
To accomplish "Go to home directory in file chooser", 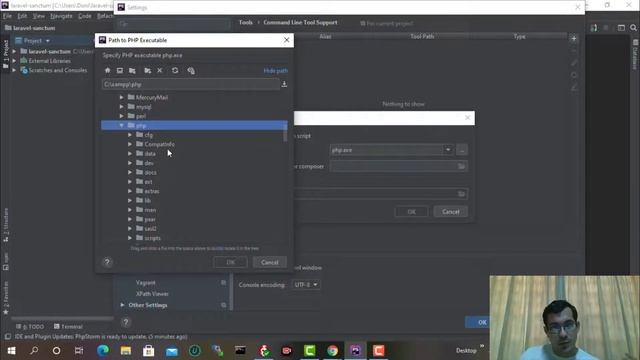I will coord(107,71).
